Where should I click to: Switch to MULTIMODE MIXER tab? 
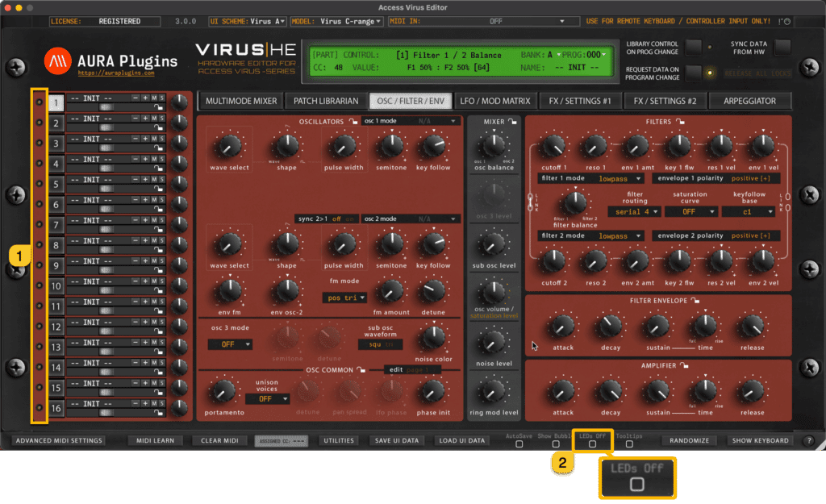[240, 101]
